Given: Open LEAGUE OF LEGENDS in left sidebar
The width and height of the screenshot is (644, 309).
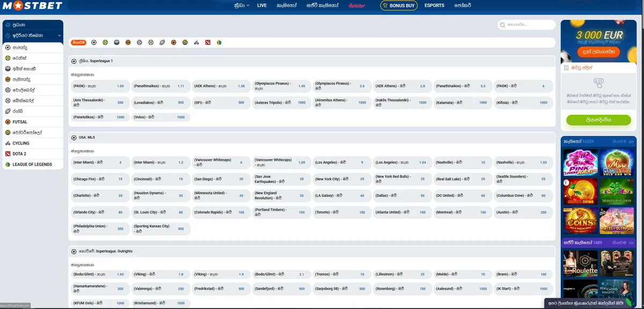Looking at the screenshot, I should click(33, 164).
